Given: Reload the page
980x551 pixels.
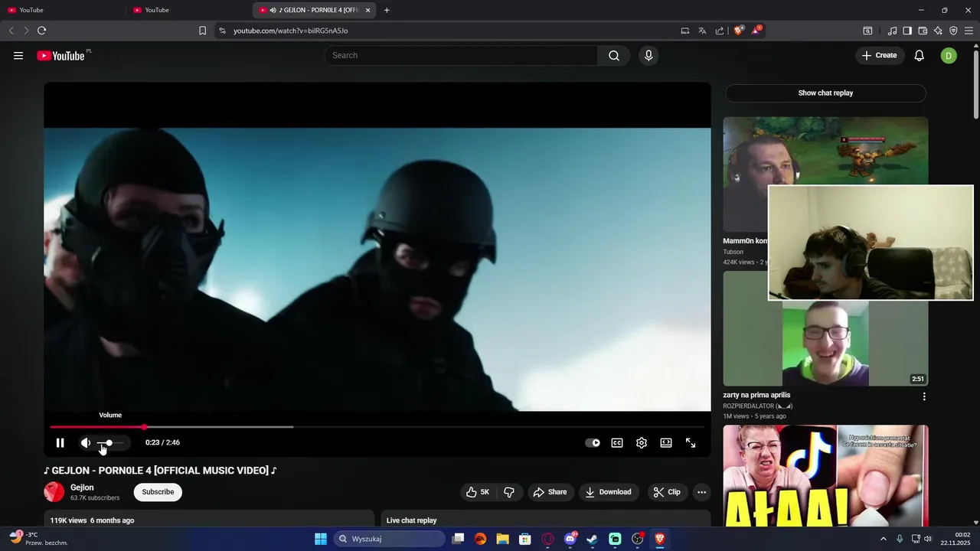Looking at the screenshot, I should (41, 31).
